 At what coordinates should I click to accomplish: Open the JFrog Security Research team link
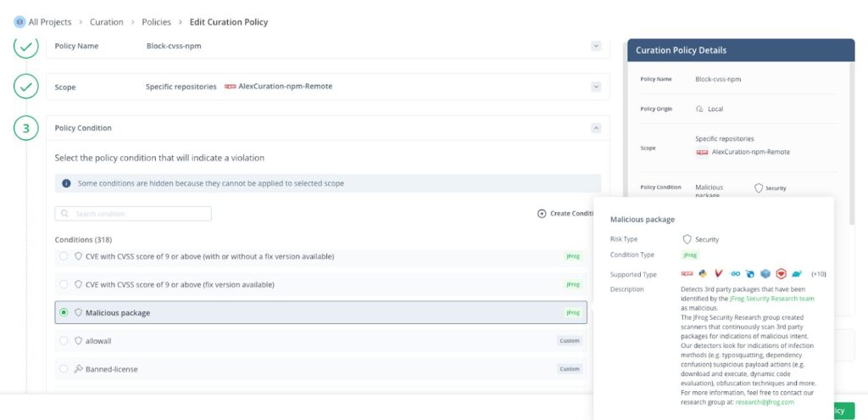coord(772,299)
